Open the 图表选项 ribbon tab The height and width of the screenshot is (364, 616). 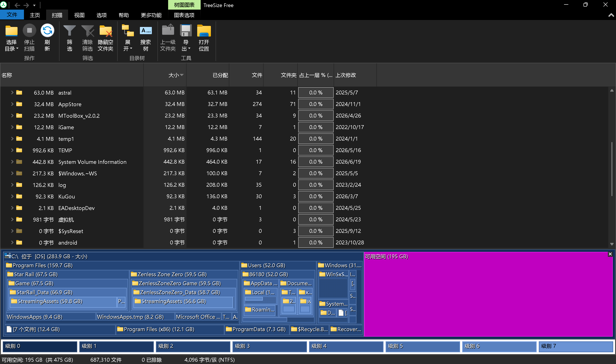[x=184, y=15]
